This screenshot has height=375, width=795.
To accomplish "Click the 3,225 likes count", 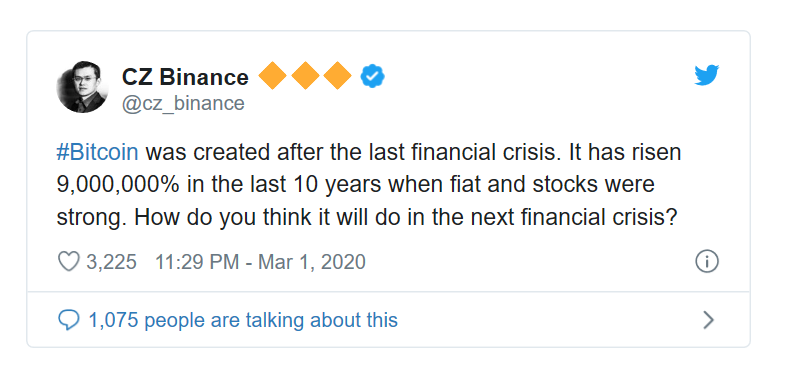I will point(112,262).
